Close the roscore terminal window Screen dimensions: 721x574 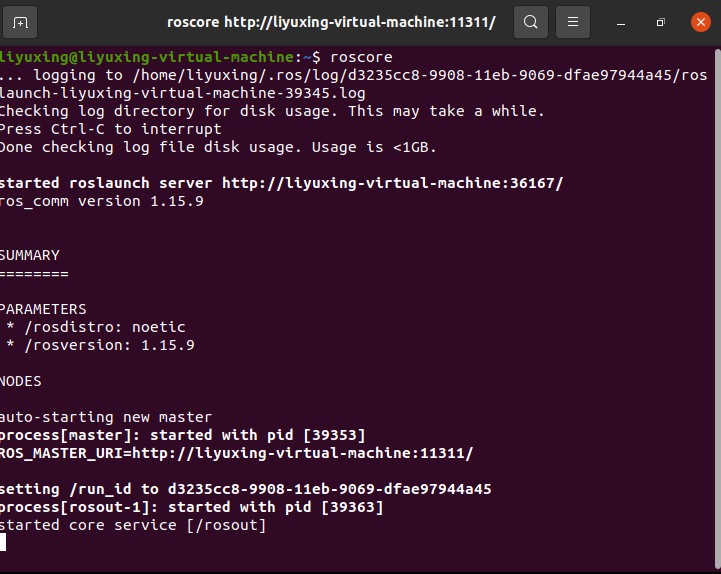pos(701,22)
